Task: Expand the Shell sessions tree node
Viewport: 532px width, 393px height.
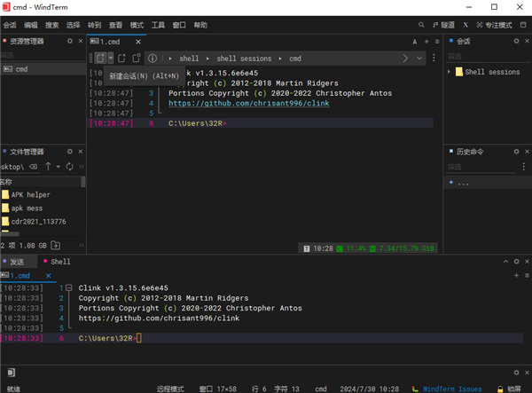Action: click(x=450, y=72)
